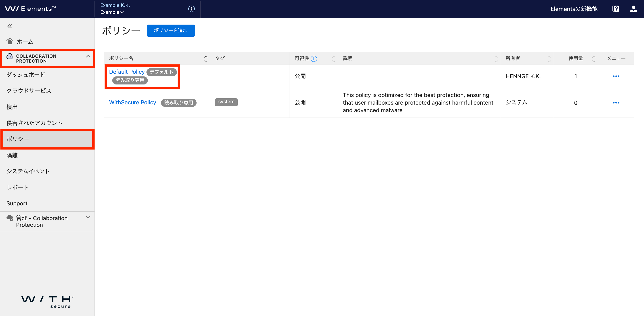Select ポリシー in sidebar

point(47,139)
